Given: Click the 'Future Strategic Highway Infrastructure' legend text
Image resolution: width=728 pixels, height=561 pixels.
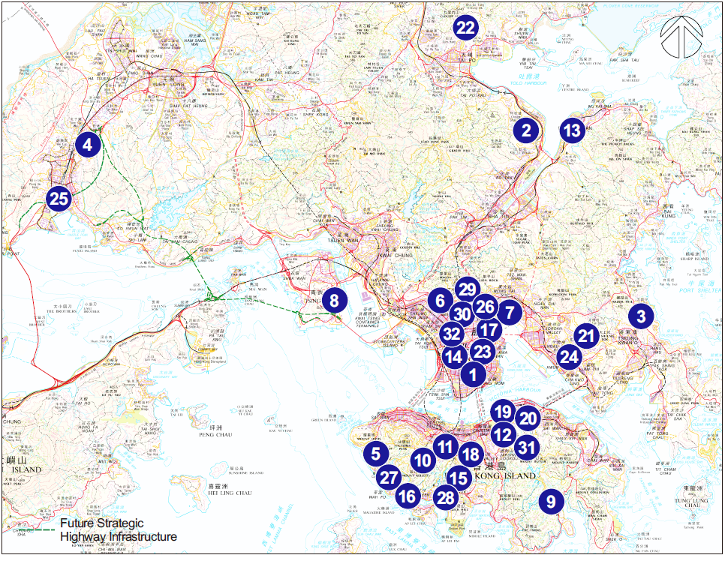Looking at the screenshot, I should coord(119,530).
